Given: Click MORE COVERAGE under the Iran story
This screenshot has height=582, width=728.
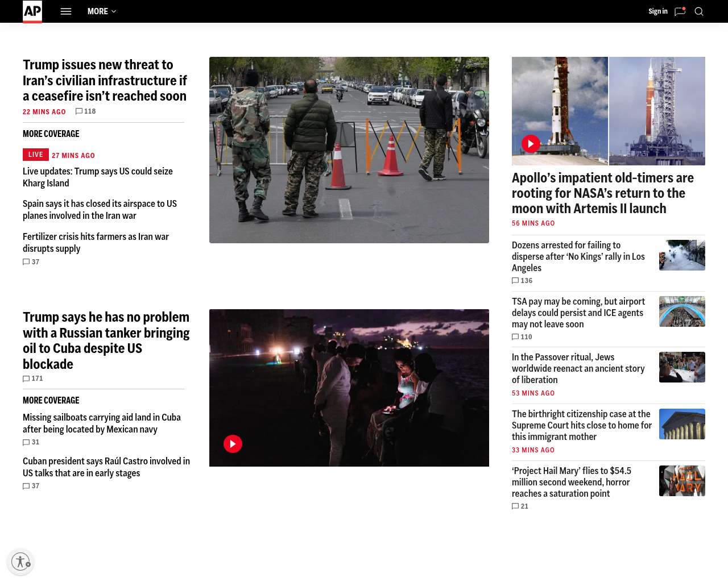Looking at the screenshot, I should 51,134.
